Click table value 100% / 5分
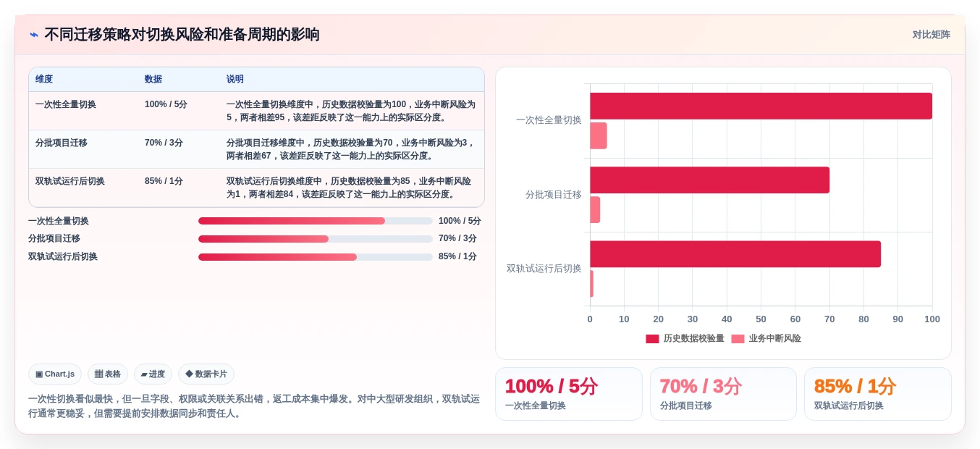Screen dimensions: 980x449 coord(166,104)
